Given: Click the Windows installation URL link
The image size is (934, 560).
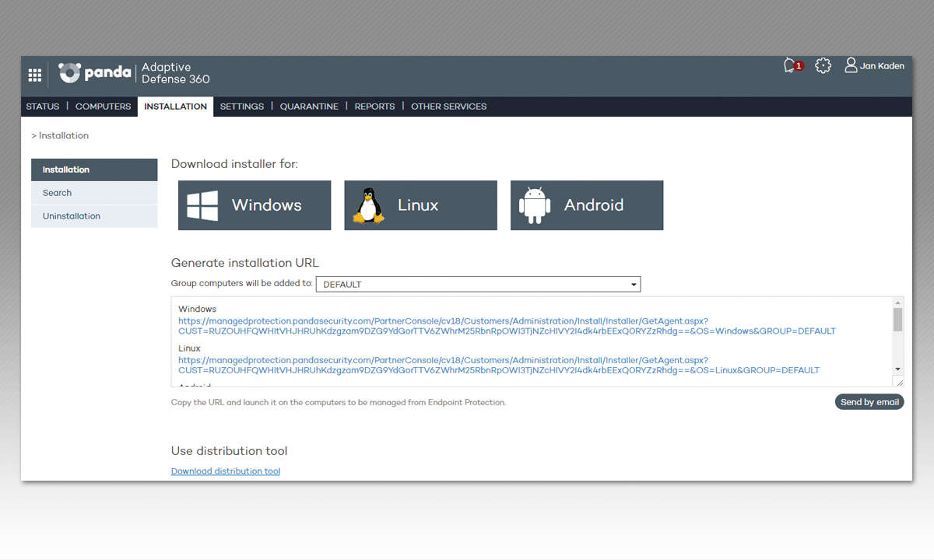Looking at the screenshot, I should click(x=507, y=325).
